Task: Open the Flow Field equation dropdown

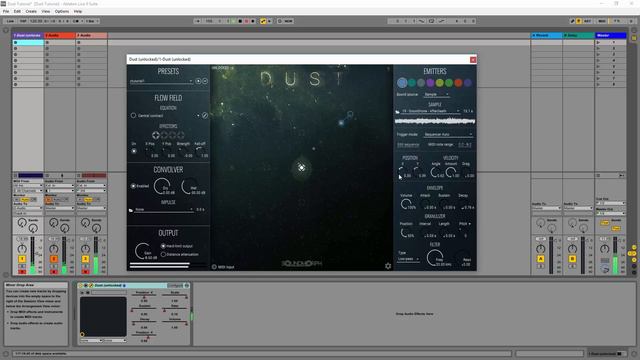Action: [168, 116]
